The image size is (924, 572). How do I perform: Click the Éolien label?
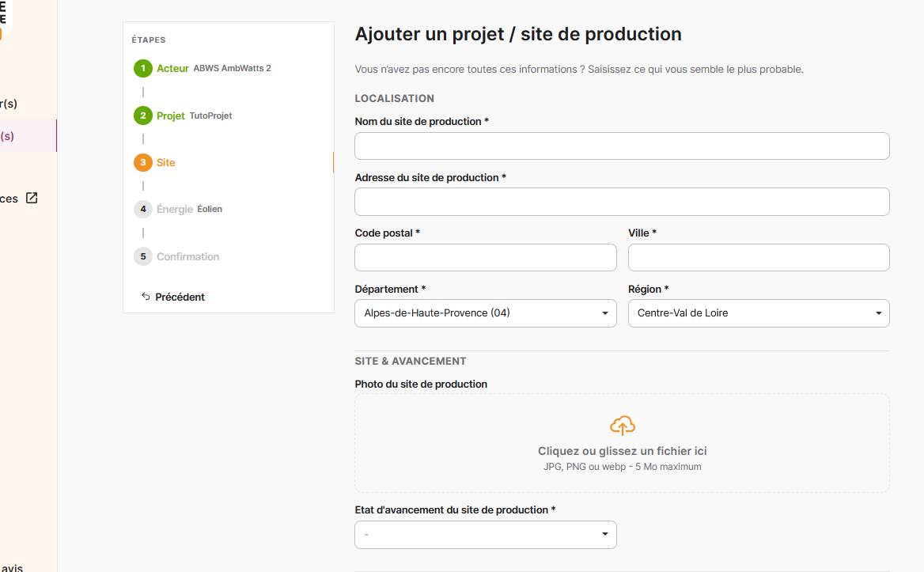tap(210, 209)
